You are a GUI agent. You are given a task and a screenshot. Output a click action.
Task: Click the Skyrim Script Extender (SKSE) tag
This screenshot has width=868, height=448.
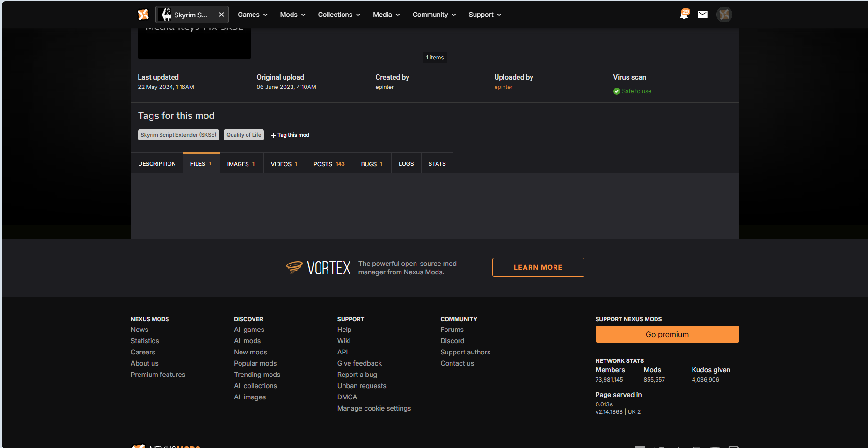pos(178,135)
